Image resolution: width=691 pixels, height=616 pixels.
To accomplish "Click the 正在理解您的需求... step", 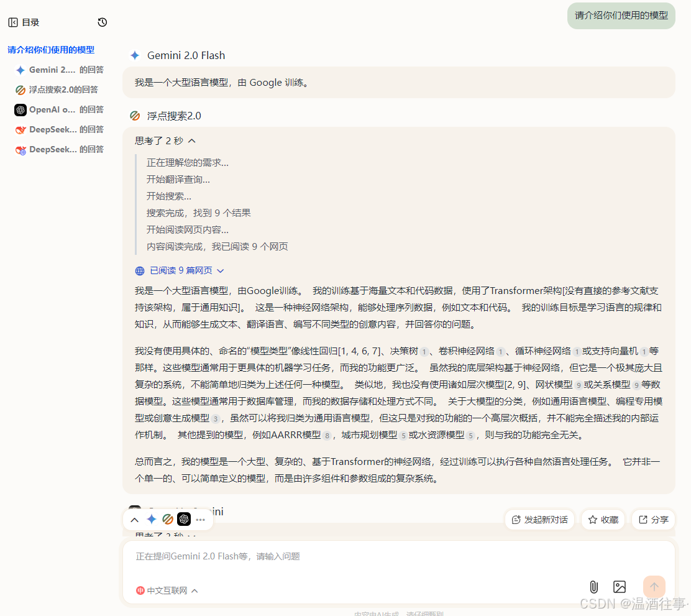I will [x=187, y=163].
